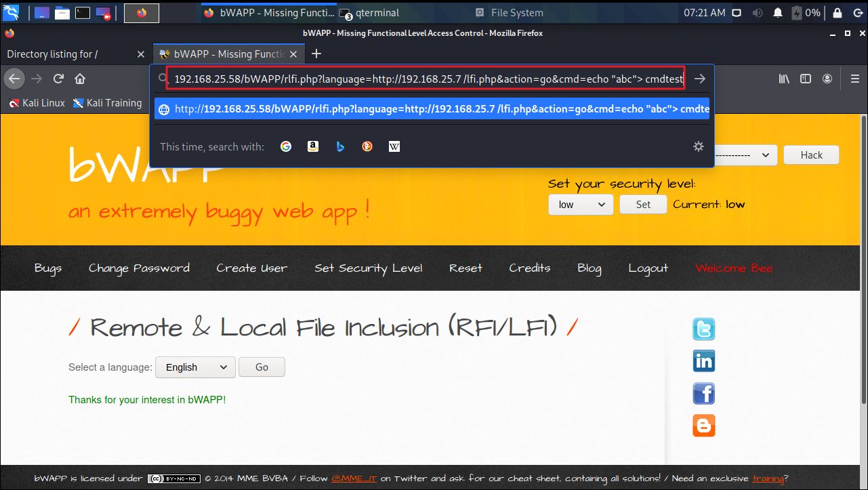868x490 pixels.
Task: Switch to the qterminal taskbar window
Action: (370, 13)
